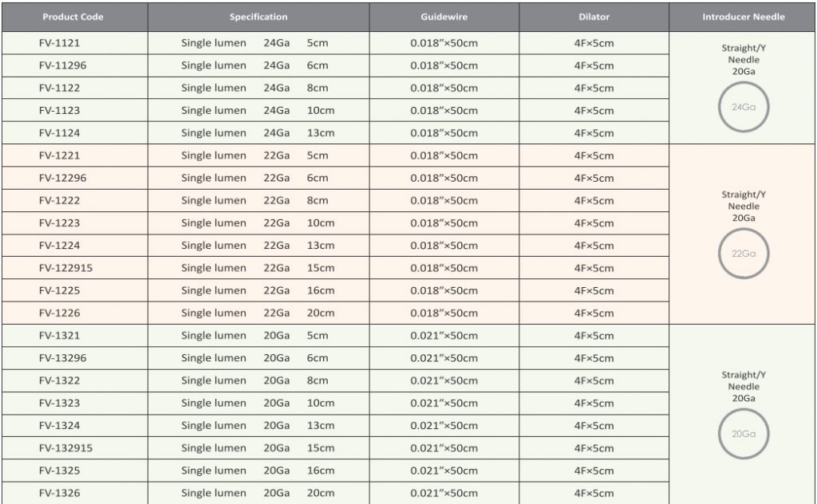
Task: Select the Specification column header
Action: click(x=259, y=17)
